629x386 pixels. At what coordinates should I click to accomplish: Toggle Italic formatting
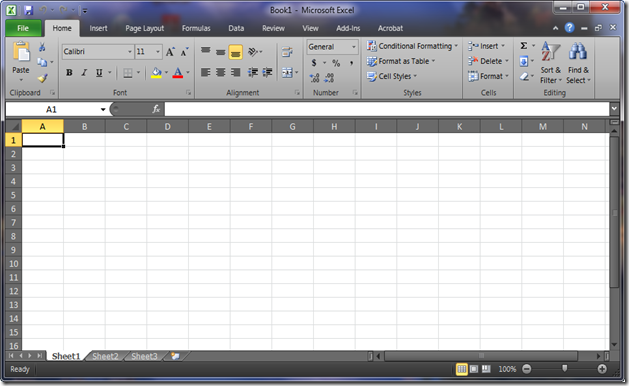click(x=84, y=73)
